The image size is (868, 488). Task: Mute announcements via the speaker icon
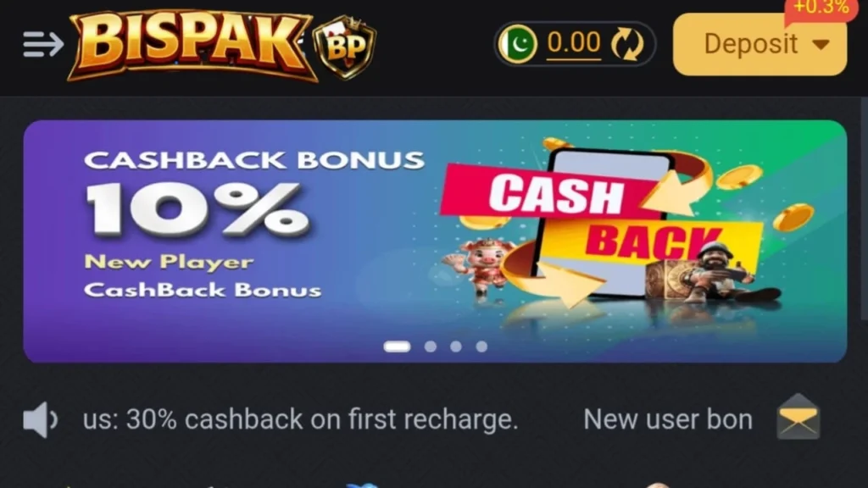click(40, 420)
